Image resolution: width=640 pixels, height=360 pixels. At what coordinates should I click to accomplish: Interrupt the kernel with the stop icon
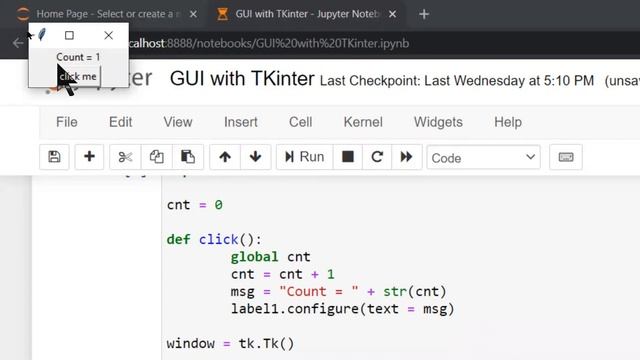(348, 157)
